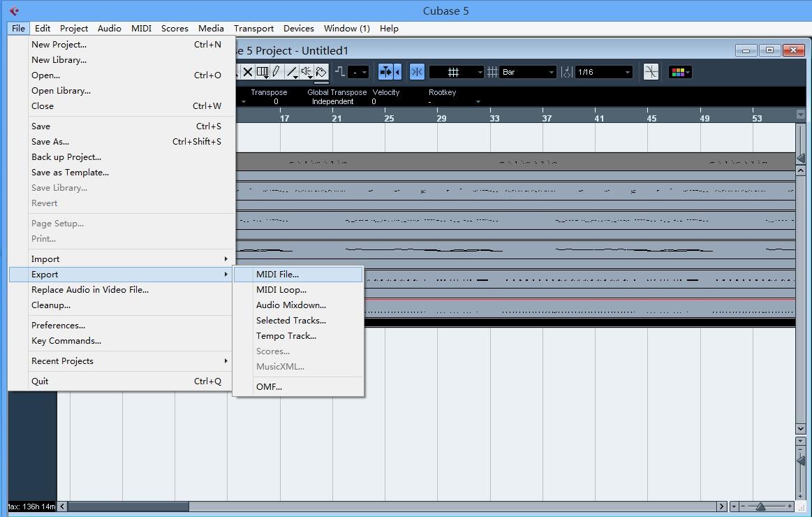The image size is (812, 517).
Task: Click the Cubase logo icon in title bar
Action: coord(15,11)
